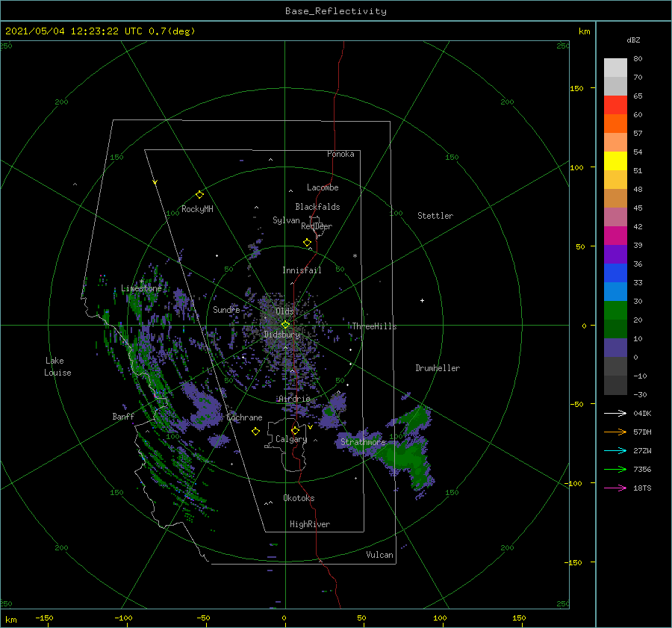Screen dimensions: 672x628
Task: Click the 18TS legend label
Action: pyautogui.click(x=642, y=488)
